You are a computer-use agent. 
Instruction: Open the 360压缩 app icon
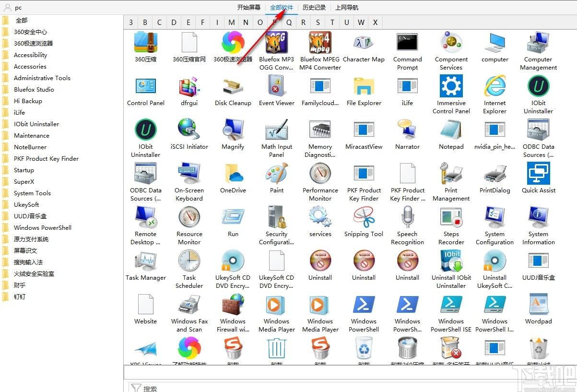(146, 43)
